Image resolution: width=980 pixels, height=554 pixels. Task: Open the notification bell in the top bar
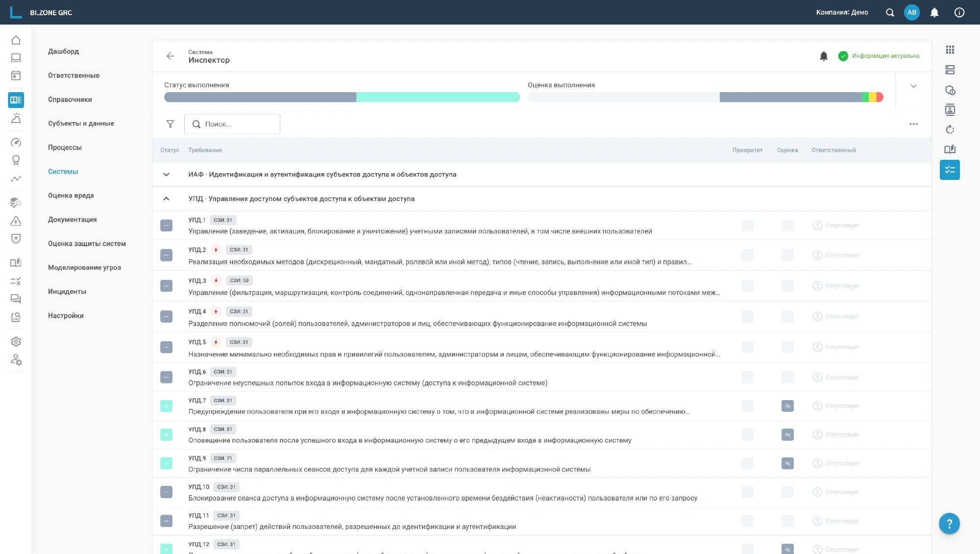[934, 12]
